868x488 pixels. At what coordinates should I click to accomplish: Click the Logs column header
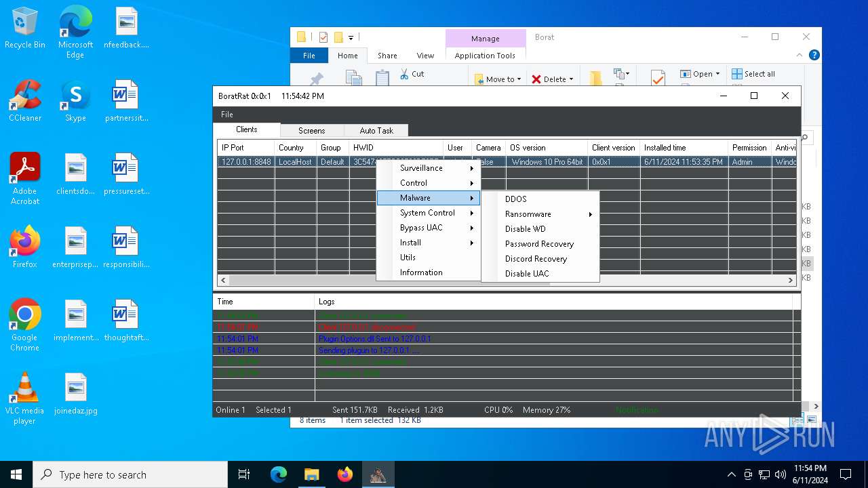tap(554, 302)
